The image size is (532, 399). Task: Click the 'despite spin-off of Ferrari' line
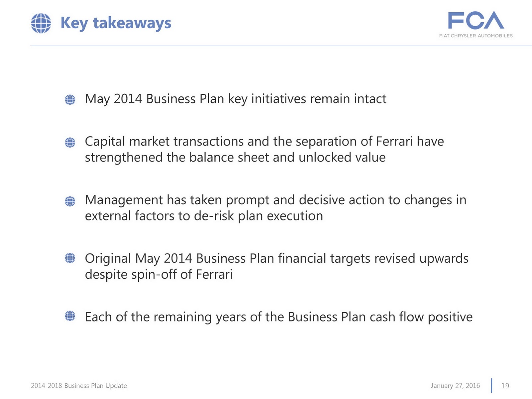point(159,275)
